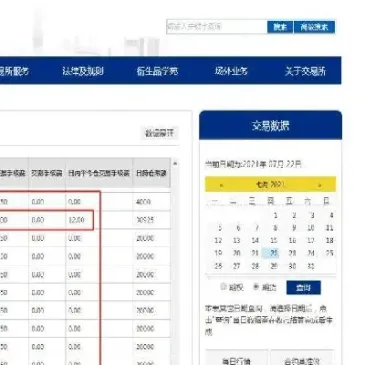Select day 2 in the calendar
The image size is (365, 365).
coord(294,215)
